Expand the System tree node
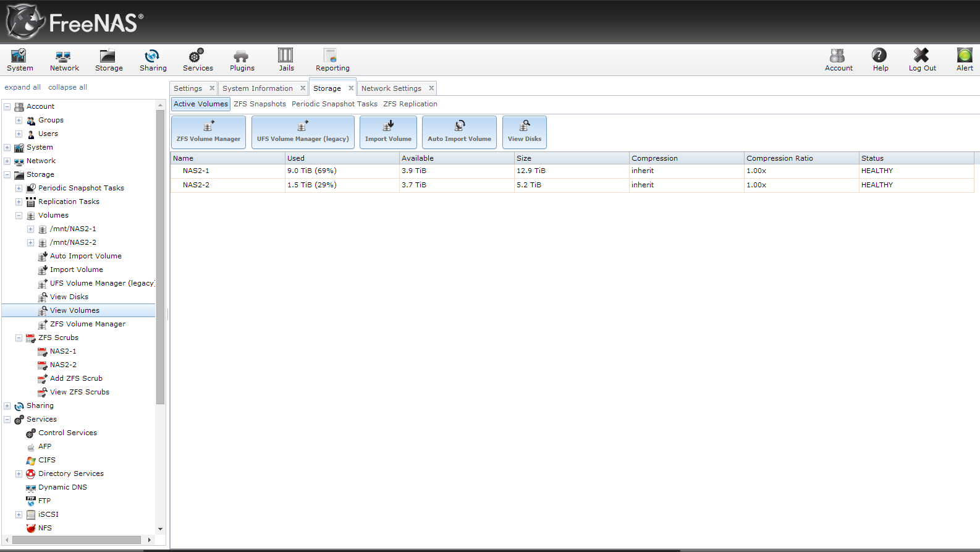Screen dimensions: 980x552 7,147
